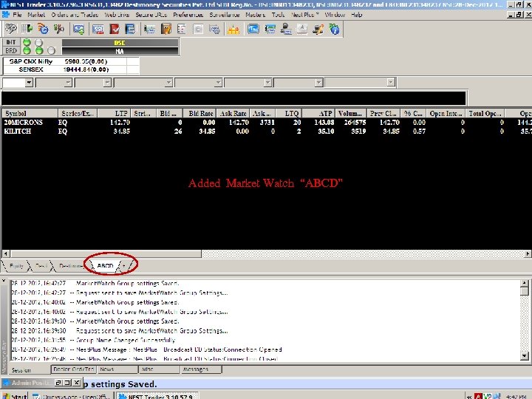The height and width of the screenshot is (399, 532).
Task: Click the NEST app icon beside File menu
Action: pos(5,15)
